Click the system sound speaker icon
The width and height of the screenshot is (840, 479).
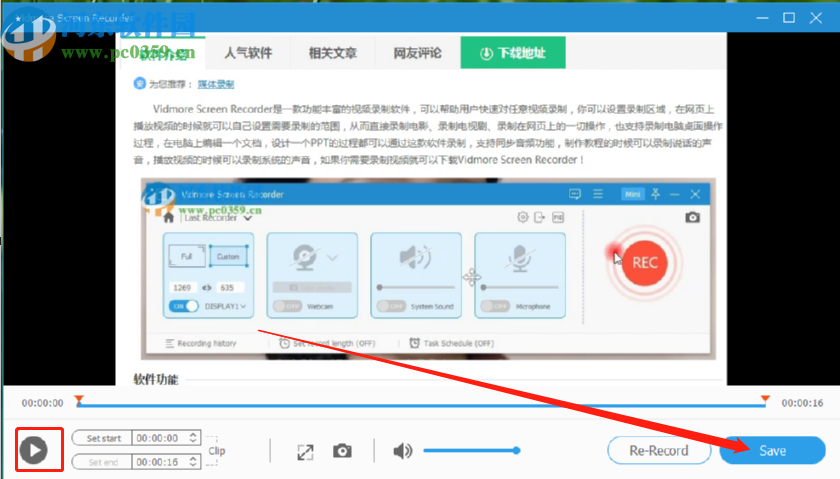pos(415,257)
